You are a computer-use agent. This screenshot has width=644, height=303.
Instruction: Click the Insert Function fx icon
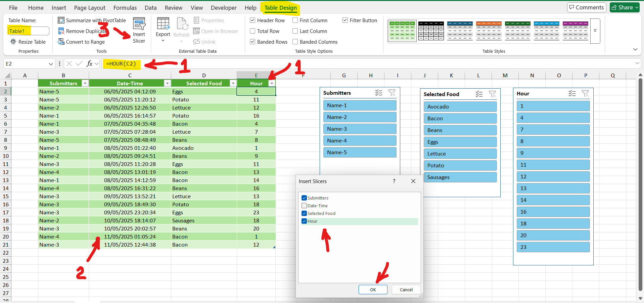[89, 63]
